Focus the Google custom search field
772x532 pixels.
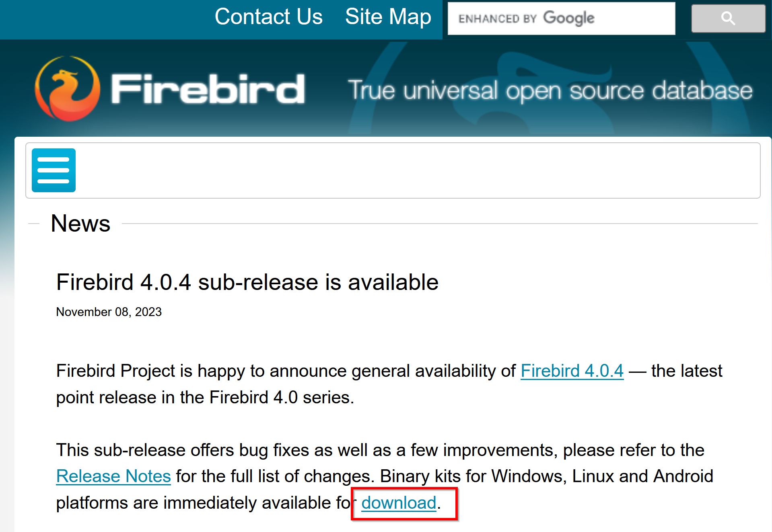click(x=562, y=18)
